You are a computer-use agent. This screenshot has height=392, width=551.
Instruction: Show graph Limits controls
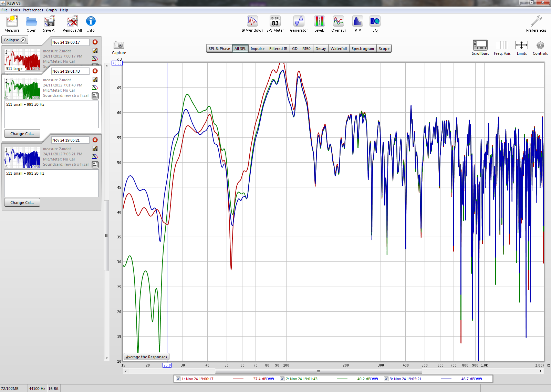(521, 45)
